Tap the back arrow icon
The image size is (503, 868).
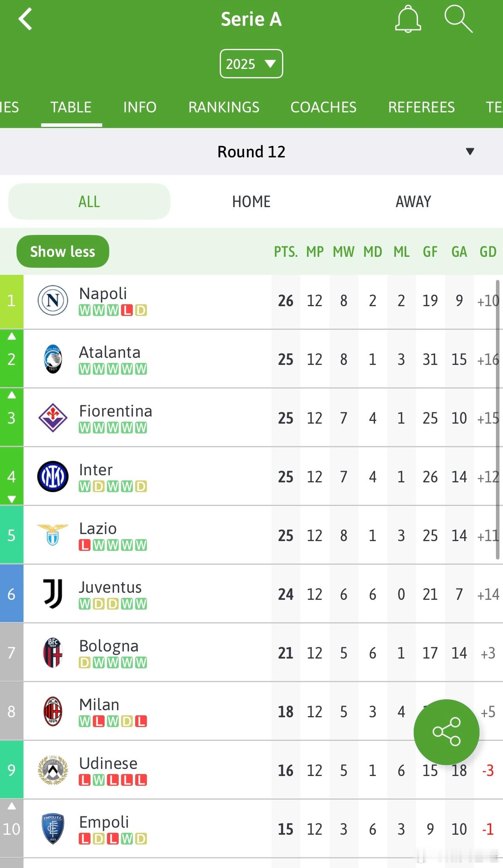point(25,20)
